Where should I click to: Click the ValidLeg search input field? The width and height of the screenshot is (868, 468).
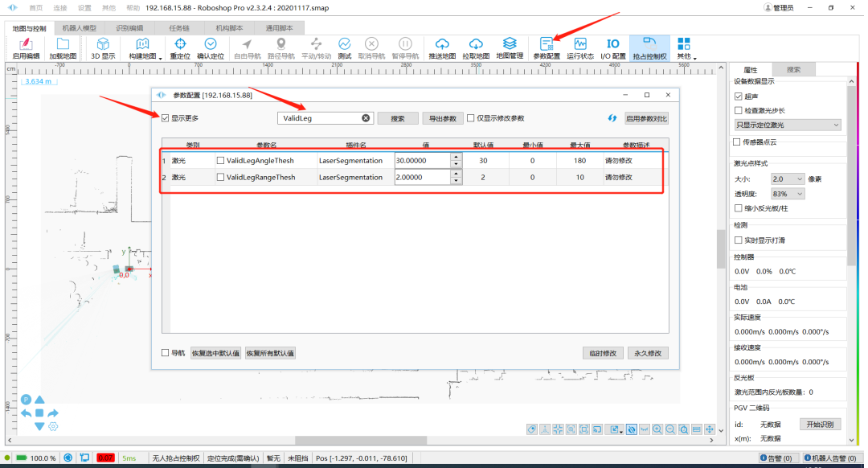(319, 118)
